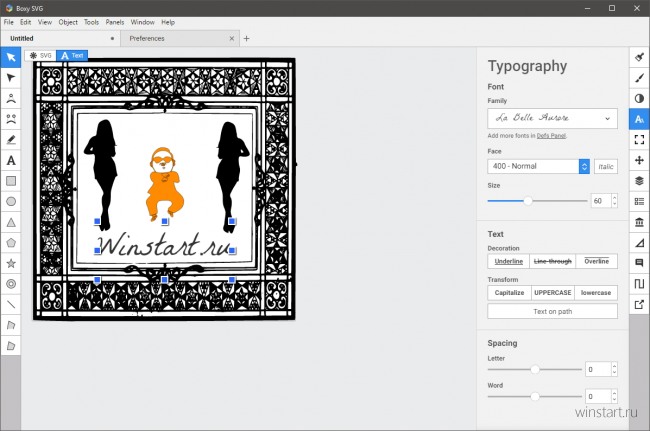Open the Defs Panel link

pyautogui.click(x=551, y=136)
